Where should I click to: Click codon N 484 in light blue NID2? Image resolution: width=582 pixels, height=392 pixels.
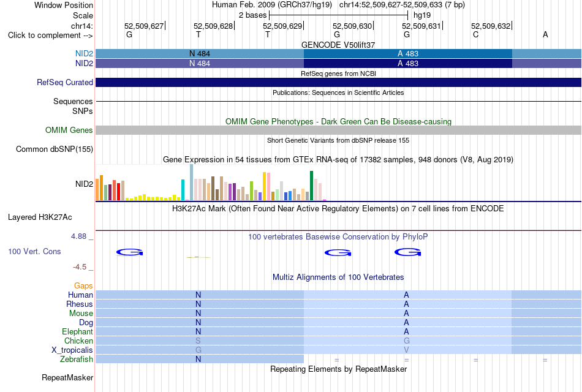pos(200,53)
